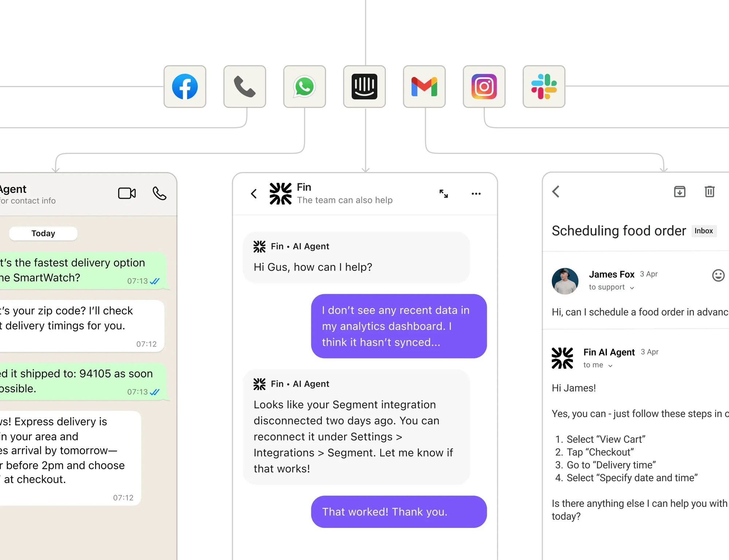
Task: Click step 'Go to “Delivery time”'
Action: click(x=611, y=465)
